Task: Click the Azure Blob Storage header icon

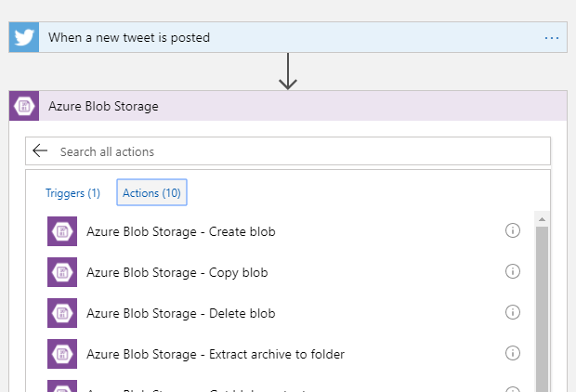Action: pos(24,106)
